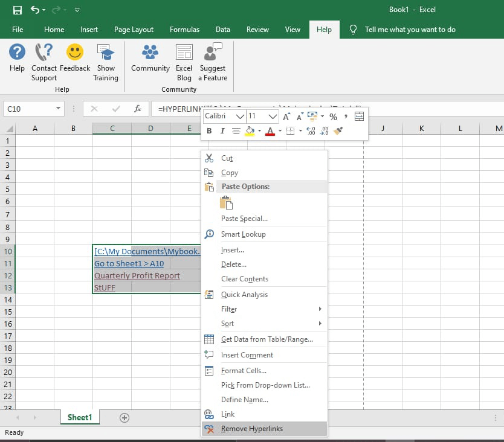Switch to the Formulas ribbon tab
The height and width of the screenshot is (442, 504).
coord(184,29)
